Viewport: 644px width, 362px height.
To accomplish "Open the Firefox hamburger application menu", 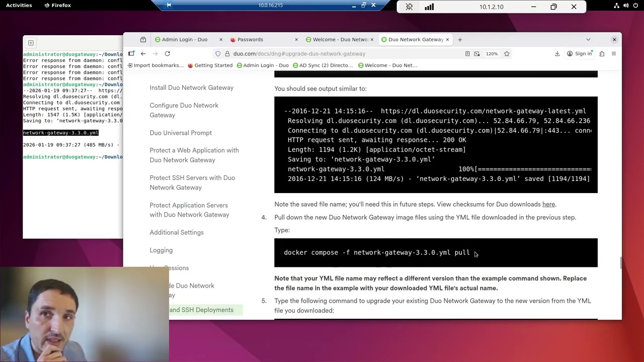I will tap(614, 54).
